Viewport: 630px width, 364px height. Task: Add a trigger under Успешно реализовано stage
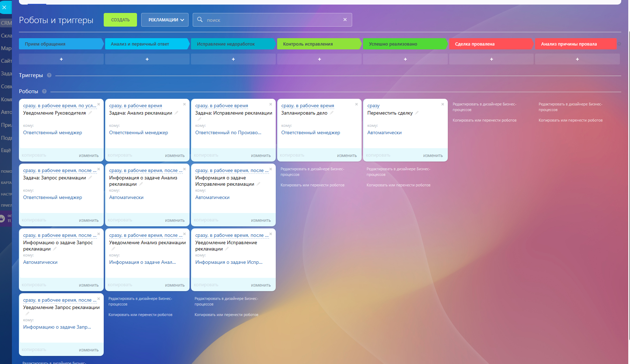click(x=405, y=59)
